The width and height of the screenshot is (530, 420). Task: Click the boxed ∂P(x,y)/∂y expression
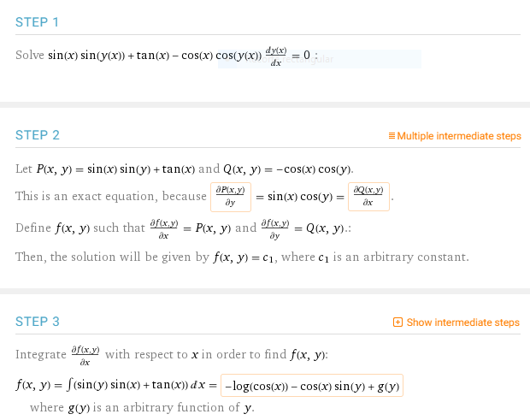[231, 197]
